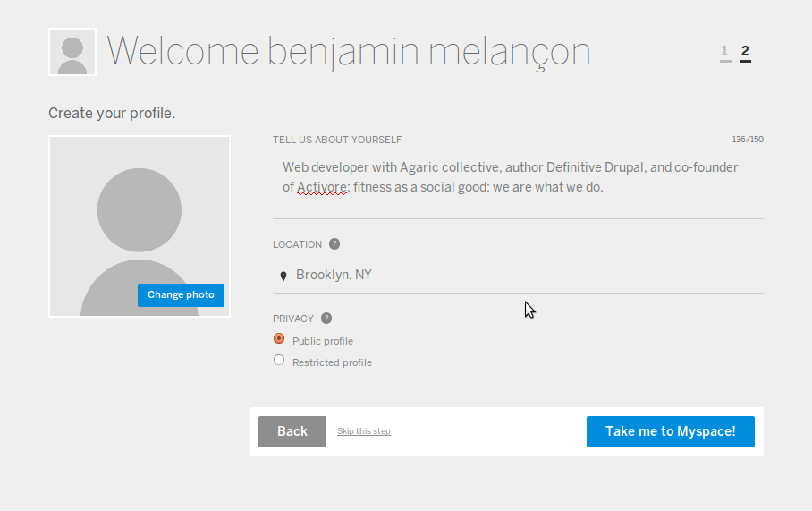The width and height of the screenshot is (812, 511).
Task: Choose the Restricted profile radio button
Action: pyautogui.click(x=279, y=360)
